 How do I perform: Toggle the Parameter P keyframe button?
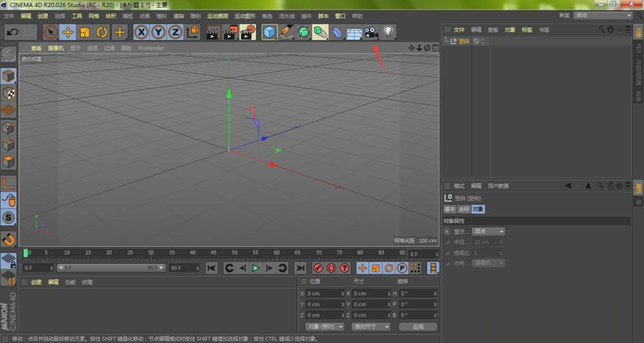(402, 268)
